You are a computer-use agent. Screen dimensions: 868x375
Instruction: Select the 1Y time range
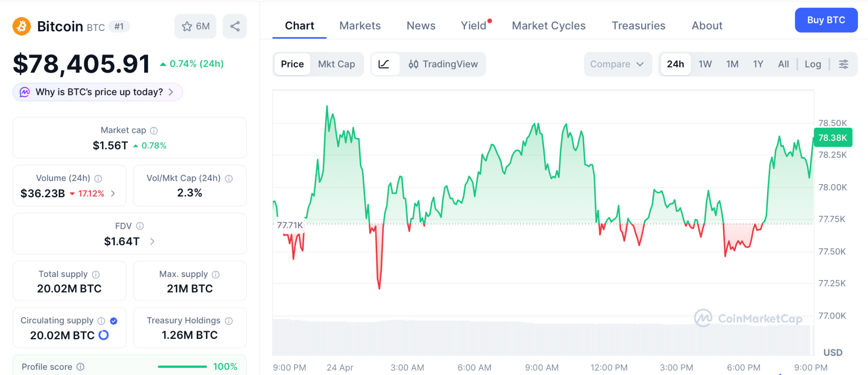(758, 64)
